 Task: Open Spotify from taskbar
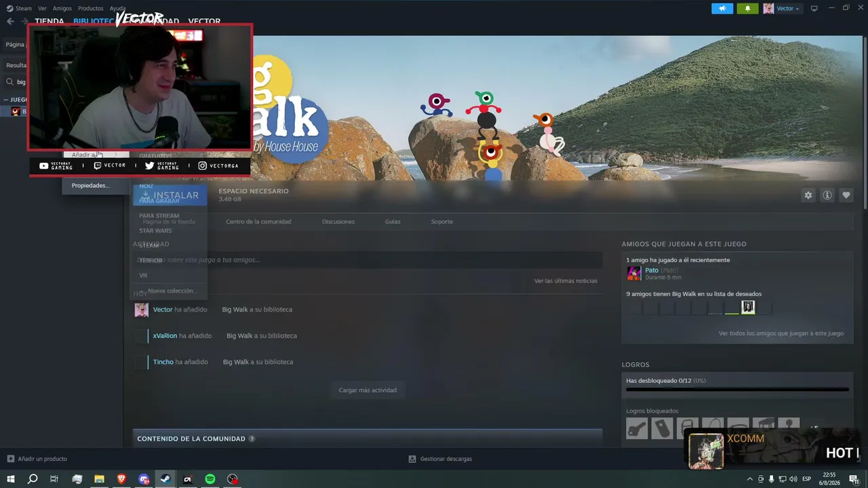[x=210, y=479]
